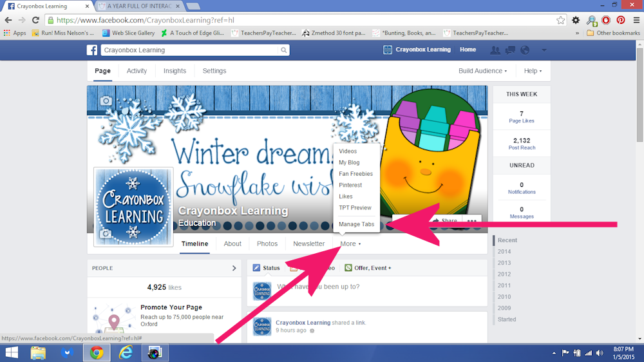Click the Promote Your Page link
The height and width of the screenshot is (362, 644).
click(x=171, y=307)
